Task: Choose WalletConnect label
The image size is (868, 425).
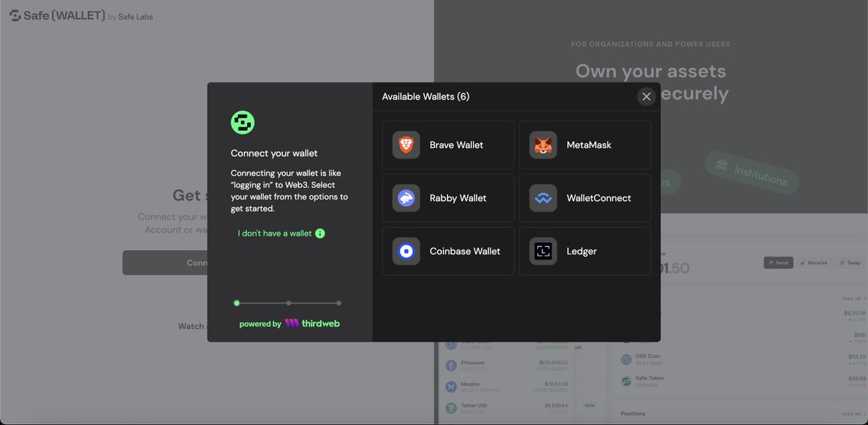Action: click(599, 198)
